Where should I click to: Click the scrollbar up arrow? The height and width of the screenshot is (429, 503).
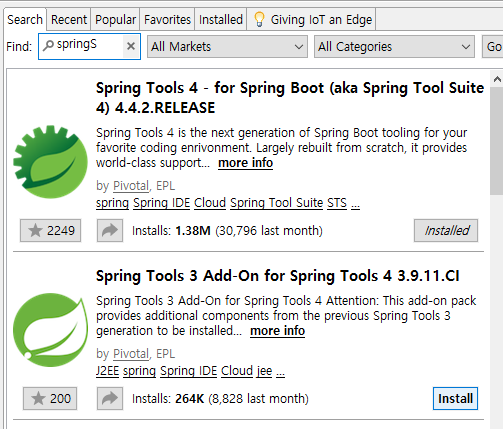pos(497,79)
